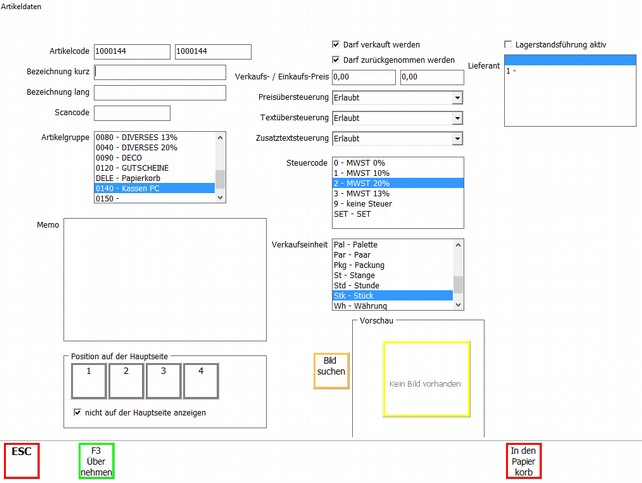Image resolution: width=642 pixels, height=483 pixels.
Task: Enable Lagerstandsführung aktiv checkbox
Action: click(x=509, y=45)
